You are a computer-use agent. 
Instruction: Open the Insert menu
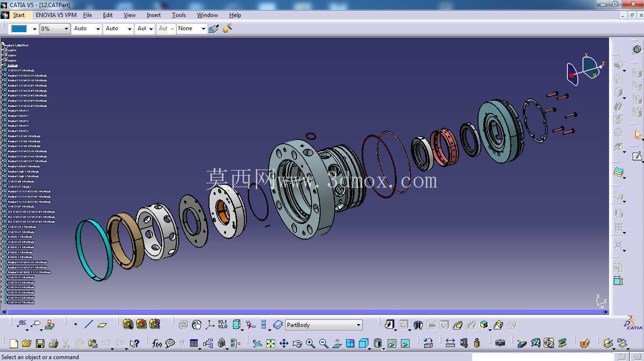[x=154, y=15]
